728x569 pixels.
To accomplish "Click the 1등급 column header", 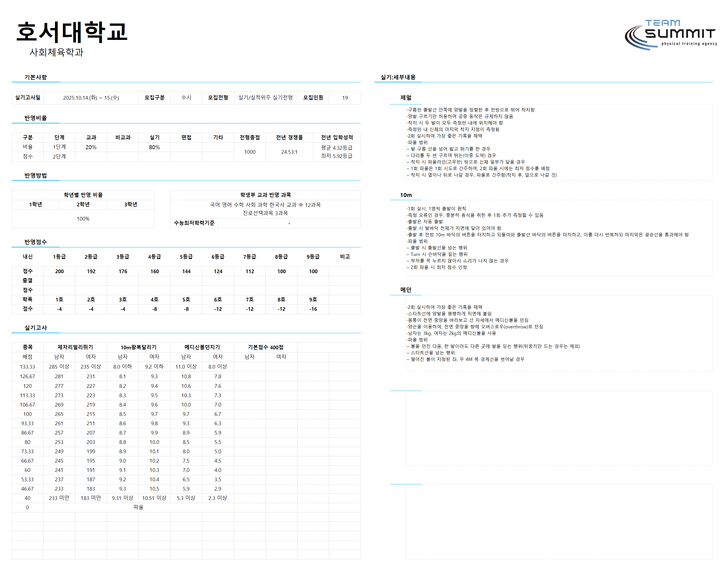I will tap(59, 256).
